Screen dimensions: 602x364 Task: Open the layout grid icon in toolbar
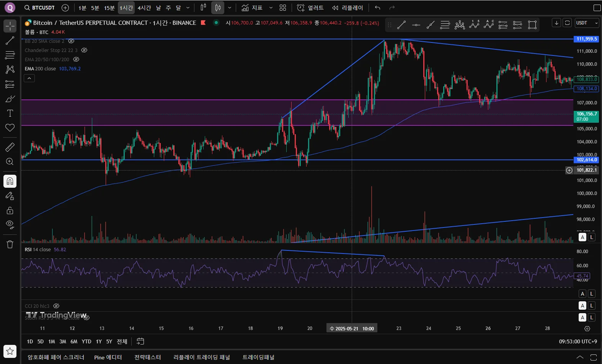click(283, 8)
